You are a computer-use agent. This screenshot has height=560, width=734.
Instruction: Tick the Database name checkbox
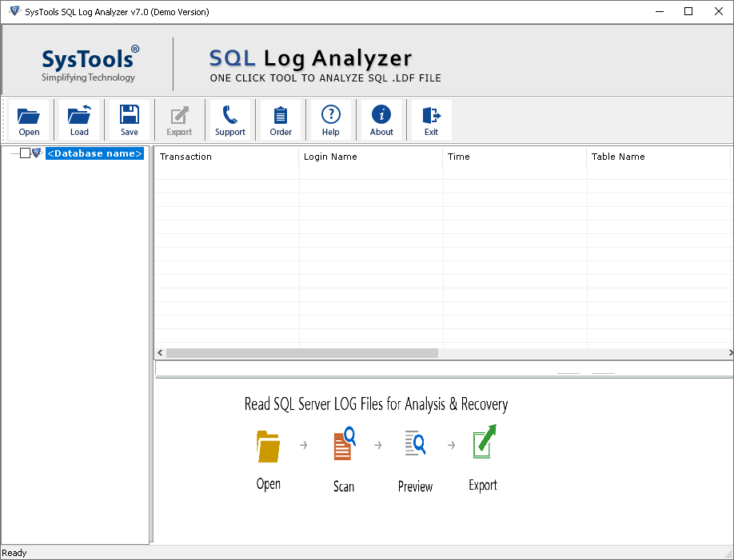tap(25, 153)
